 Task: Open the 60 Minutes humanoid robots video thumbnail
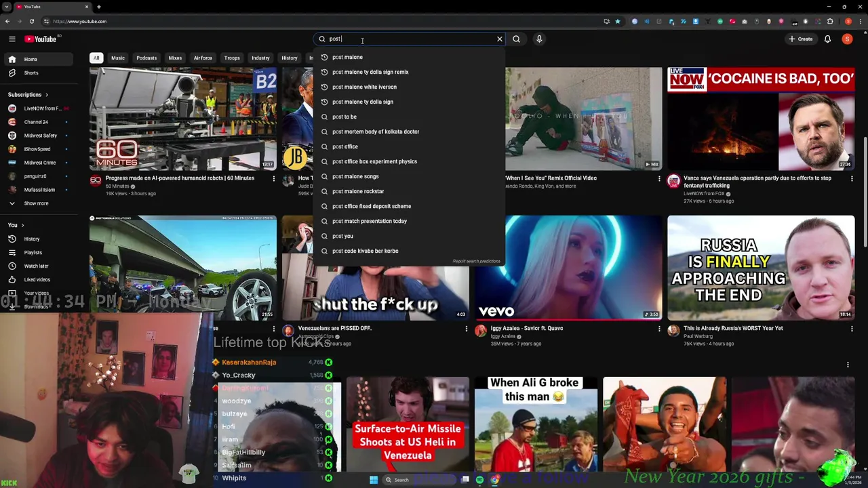pos(183,119)
